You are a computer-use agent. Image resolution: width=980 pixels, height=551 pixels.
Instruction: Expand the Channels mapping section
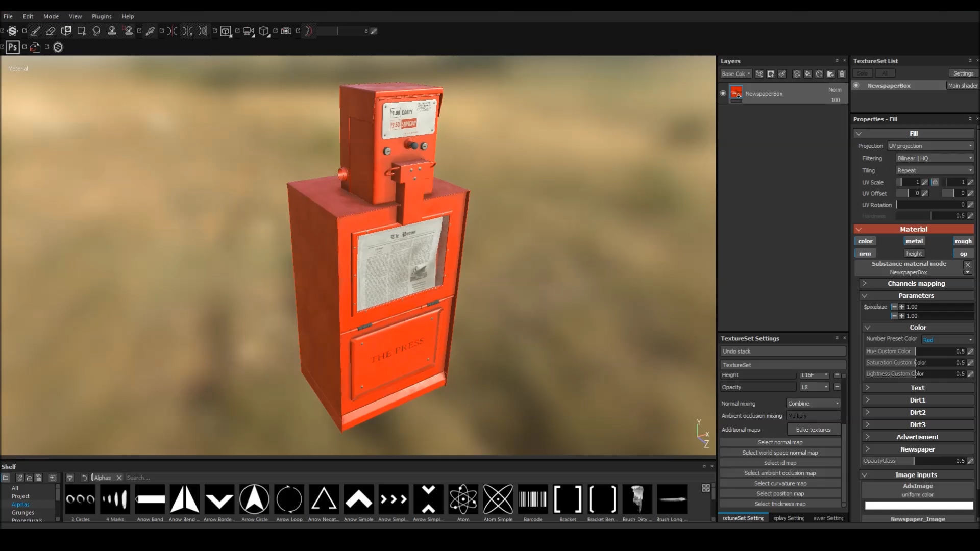pyautogui.click(x=917, y=284)
